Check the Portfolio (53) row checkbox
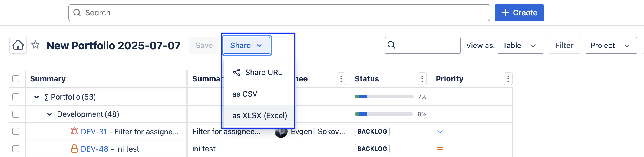The image size is (644, 157). click(x=16, y=97)
